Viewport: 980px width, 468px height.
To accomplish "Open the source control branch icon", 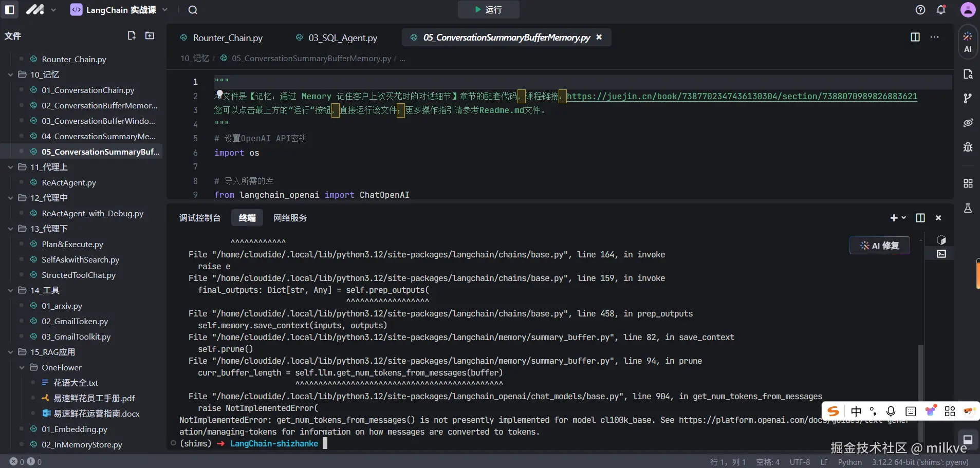I will (x=968, y=98).
